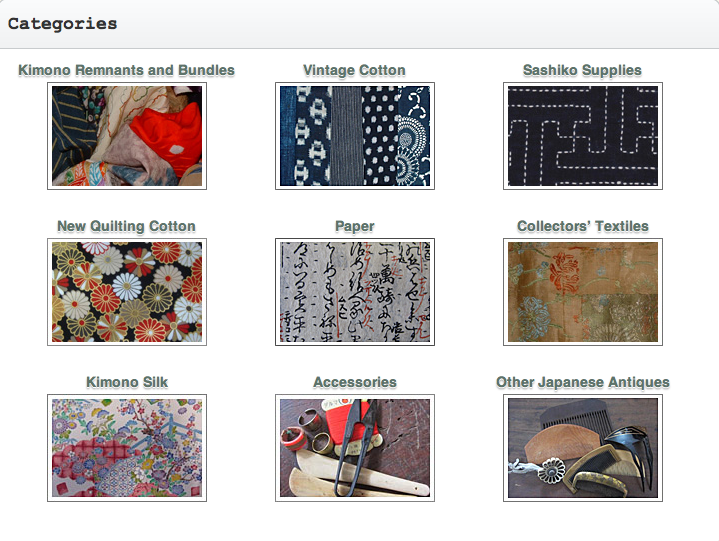719x541 pixels.
Task: Open New Quilting Cotton category link
Action: pos(127,226)
